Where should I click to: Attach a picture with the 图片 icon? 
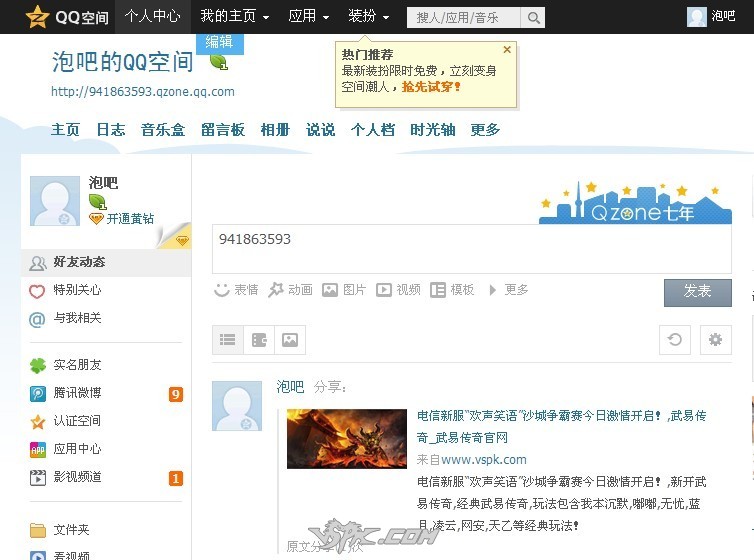click(330, 290)
